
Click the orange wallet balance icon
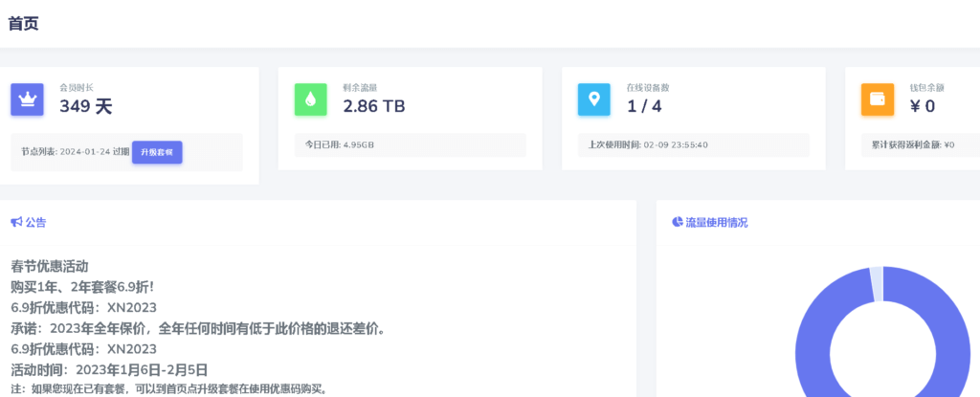878,99
